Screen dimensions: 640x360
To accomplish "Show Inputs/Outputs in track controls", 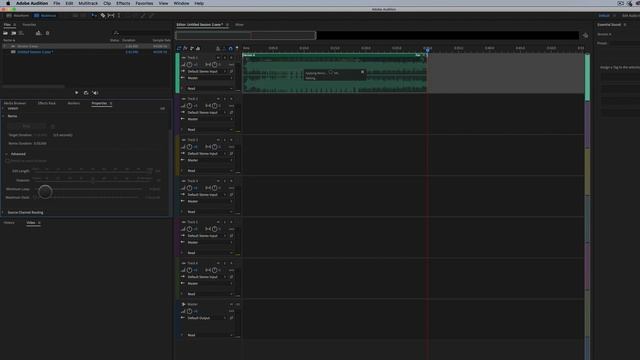I will (179, 48).
